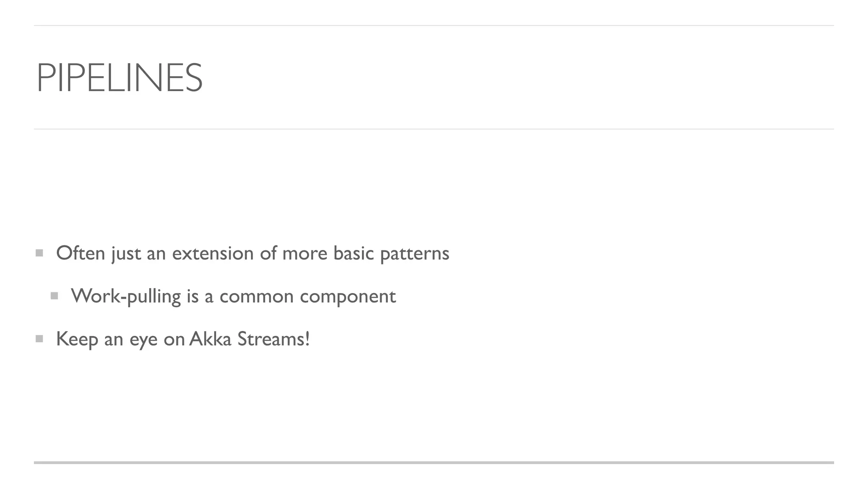The image size is (868, 488).
Task: Click the thin line at top of slide
Action: pyautogui.click(x=434, y=25)
